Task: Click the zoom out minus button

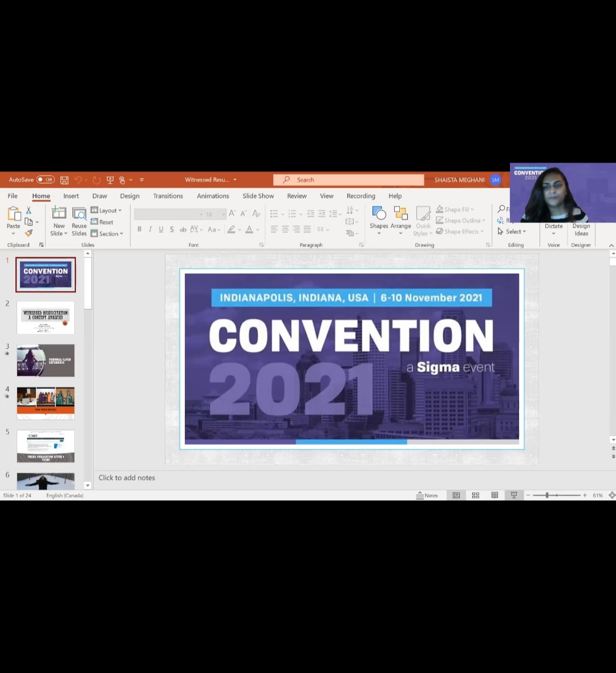Action: 528,495
